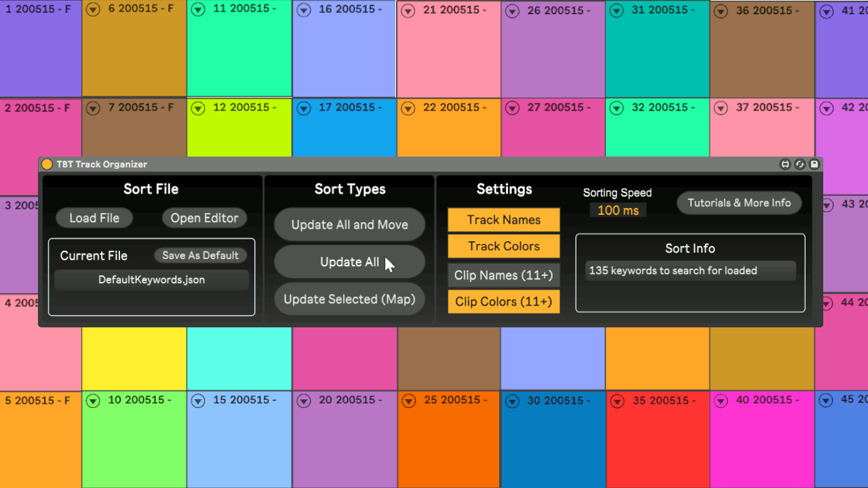Click the show/hide device view icon

click(x=785, y=164)
